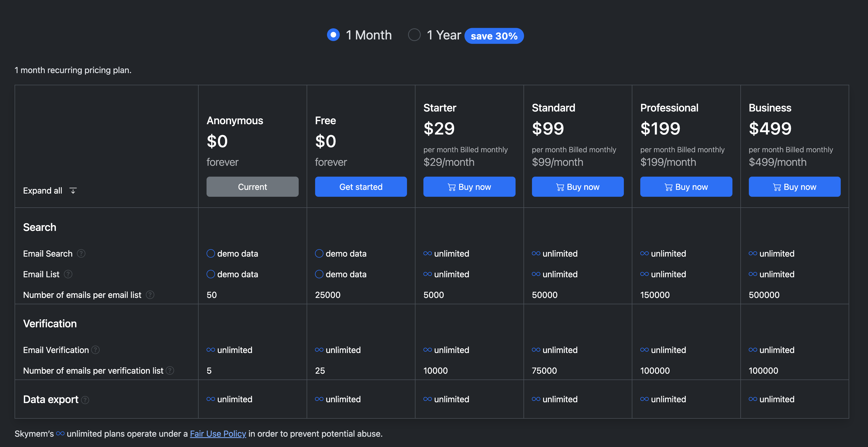This screenshot has height=447, width=868.
Task: Click the help icon next to Email Search
Action: [x=81, y=253]
